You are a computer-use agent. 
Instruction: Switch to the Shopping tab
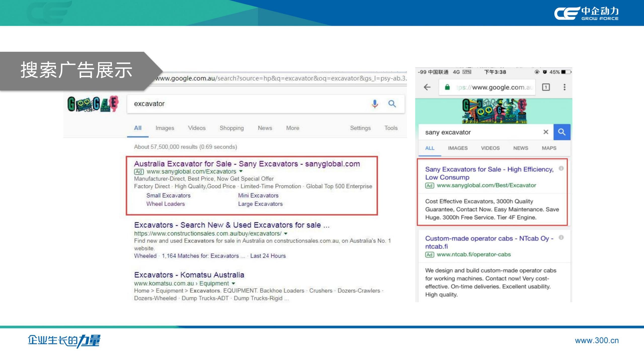tap(232, 128)
